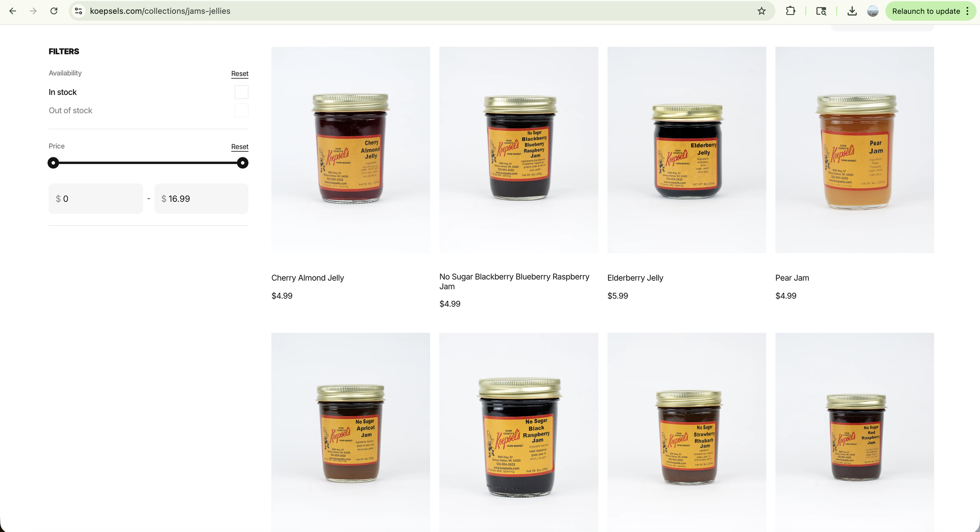Open the browser extensions puzzle icon

tap(790, 11)
